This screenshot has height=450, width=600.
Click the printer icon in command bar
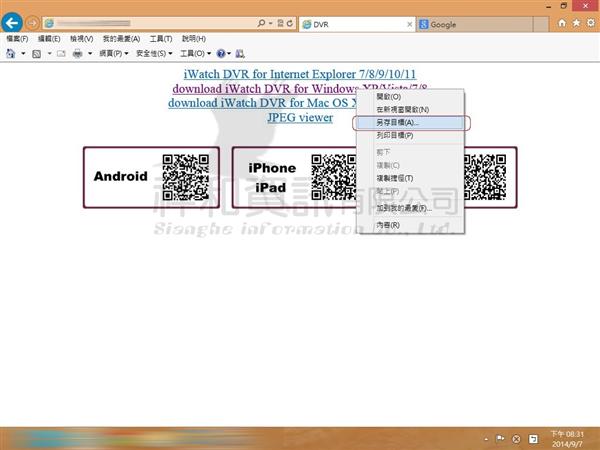point(77,53)
